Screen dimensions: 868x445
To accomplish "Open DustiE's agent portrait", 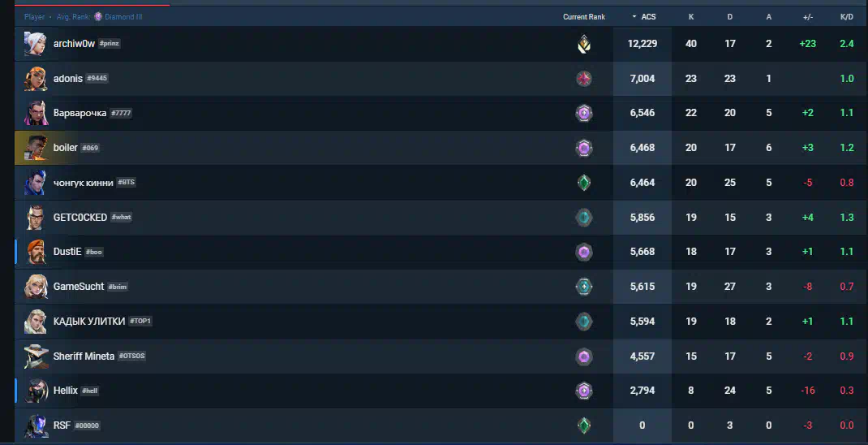I will (36, 252).
